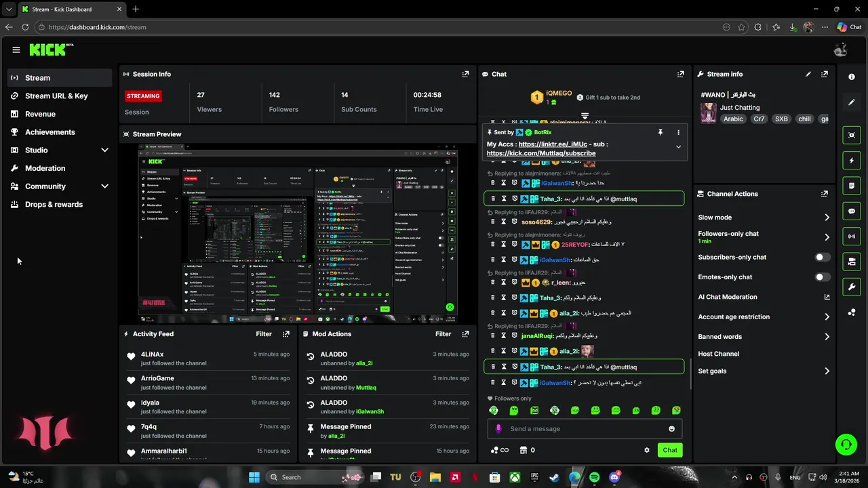Enable Emotes-only chat
This screenshot has height=488, width=868.
pos(822,277)
